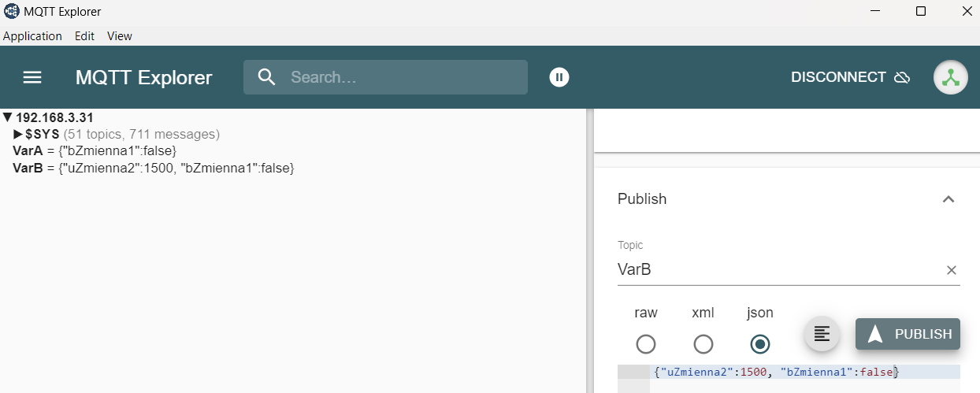
Task: Open the Application menu
Action: pyautogui.click(x=32, y=36)
